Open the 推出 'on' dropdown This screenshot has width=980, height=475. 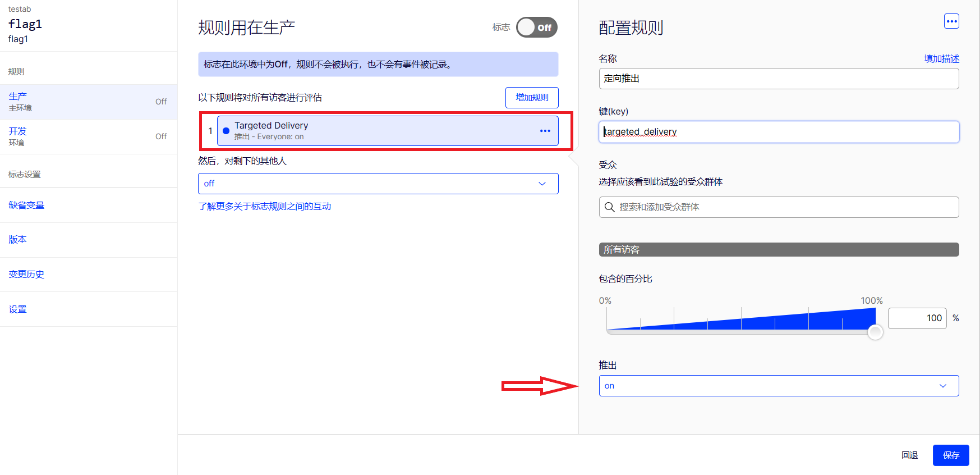coord(779,386)
